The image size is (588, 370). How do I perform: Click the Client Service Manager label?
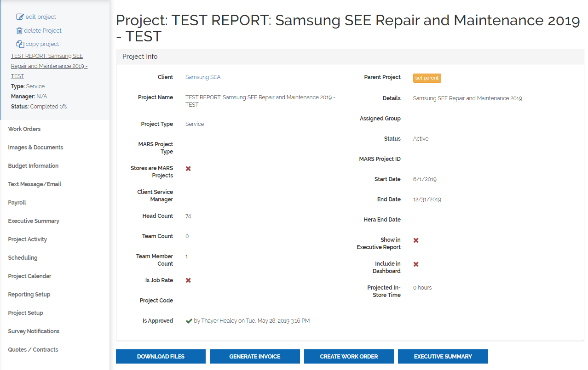tap(155, 196)
